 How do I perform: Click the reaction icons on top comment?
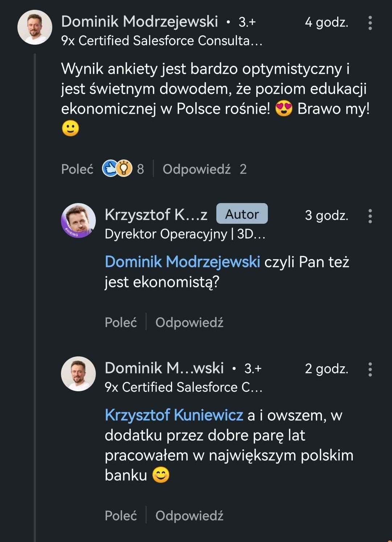pos(117,169)
